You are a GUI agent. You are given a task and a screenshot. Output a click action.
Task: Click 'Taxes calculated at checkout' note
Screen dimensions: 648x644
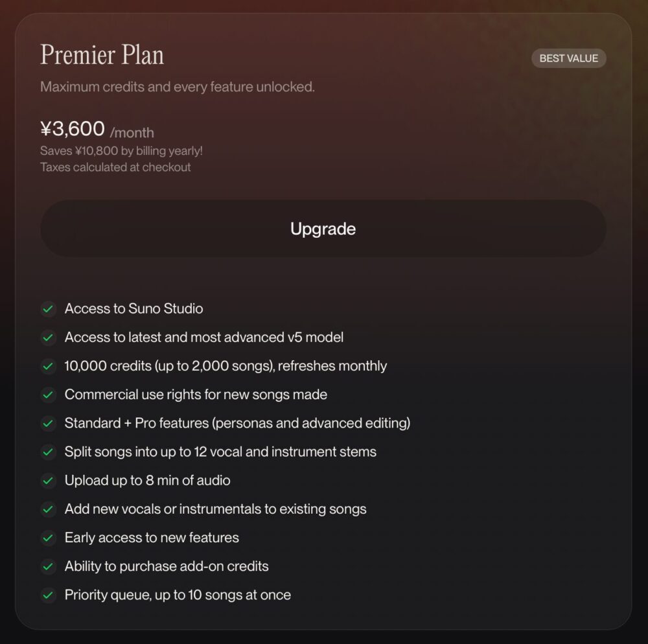(x=115, y=167)
